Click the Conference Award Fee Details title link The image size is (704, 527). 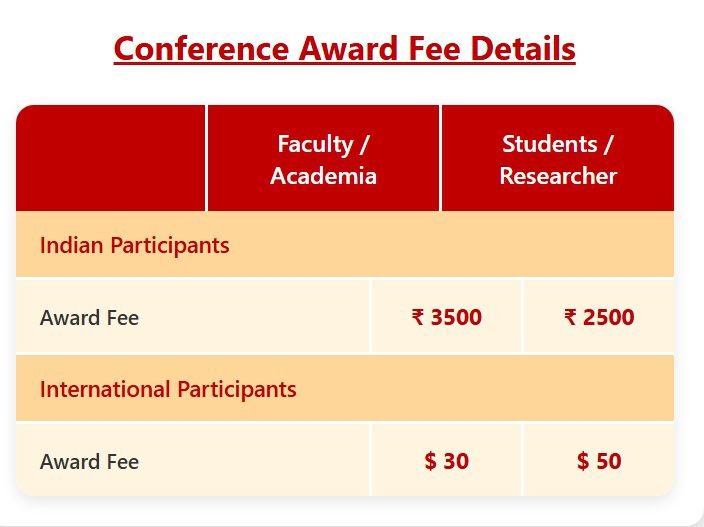click(x=344, y=48)
